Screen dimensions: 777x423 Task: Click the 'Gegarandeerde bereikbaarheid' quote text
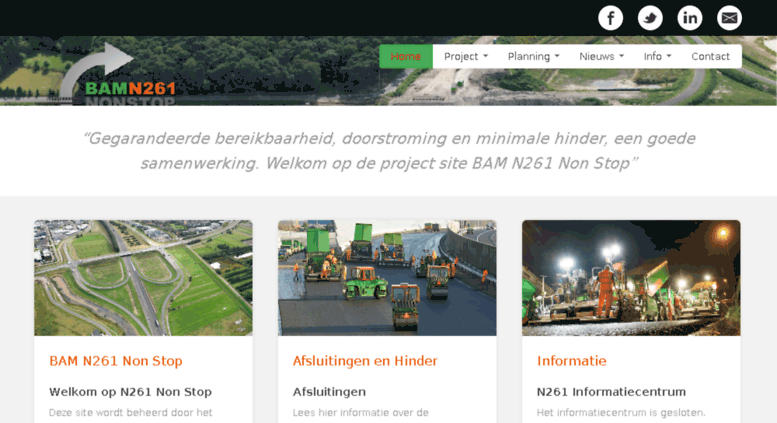point(389,151)
